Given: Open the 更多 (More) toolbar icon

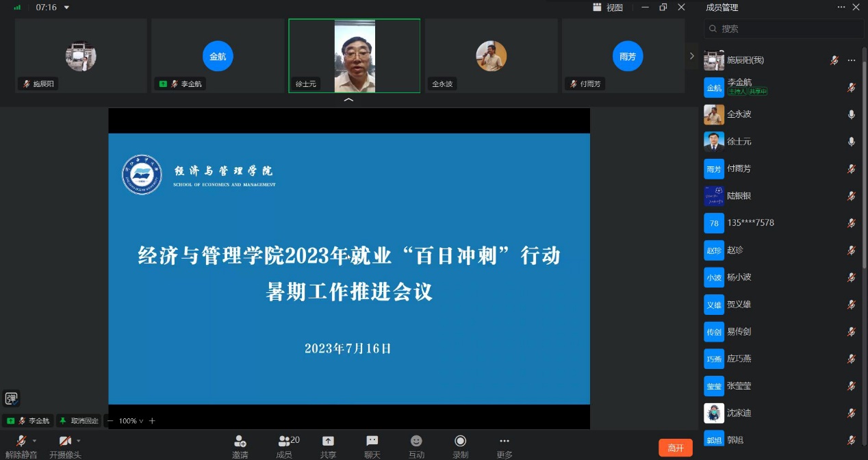Looking at the screenshot, I should point(505,442).
